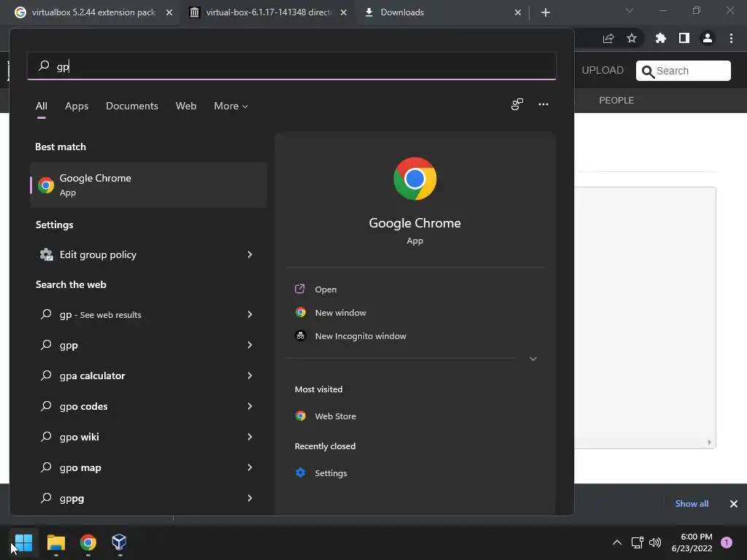The width and height of the screenshot is (747, 560).
Task: Open the volume control tray icon
Action: 655,542
